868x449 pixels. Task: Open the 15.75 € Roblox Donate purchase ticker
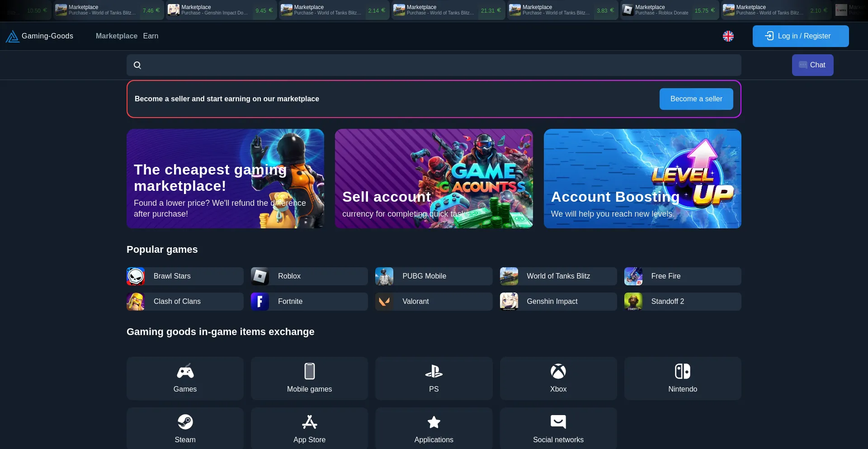(670, 10)
